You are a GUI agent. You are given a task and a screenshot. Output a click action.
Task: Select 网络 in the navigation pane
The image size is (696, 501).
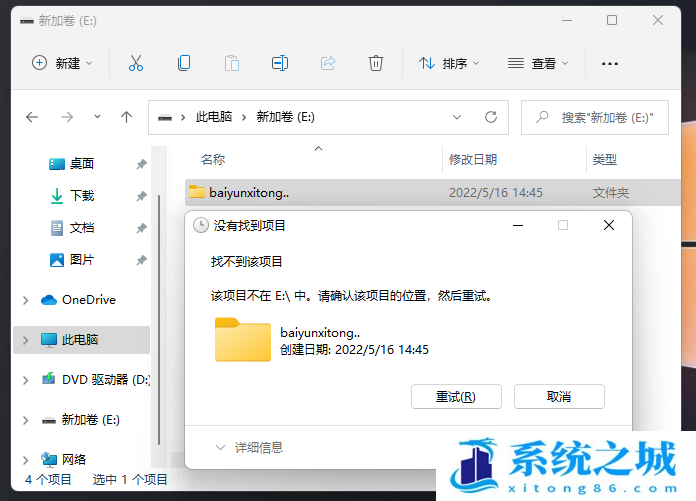(63, 459)
